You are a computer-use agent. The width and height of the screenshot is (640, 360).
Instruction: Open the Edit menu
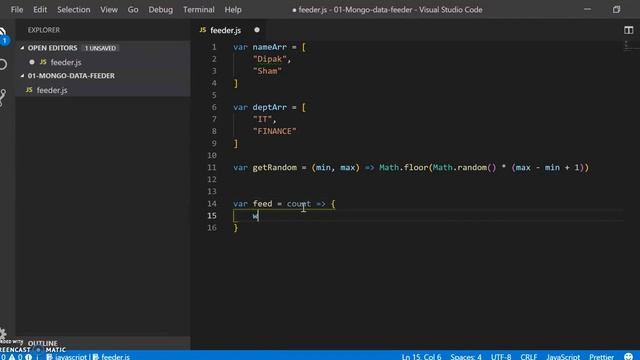tap(40, 9)
